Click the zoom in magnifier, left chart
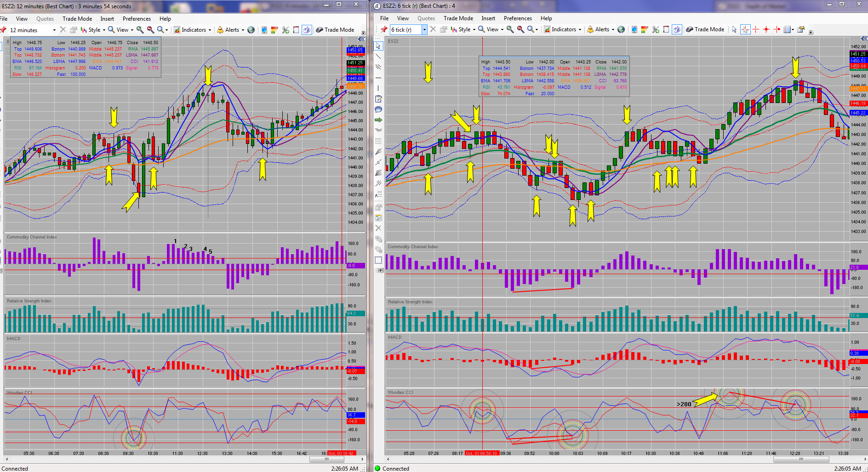The width and height of the screenshot is (868, 472). coord(140,30)
